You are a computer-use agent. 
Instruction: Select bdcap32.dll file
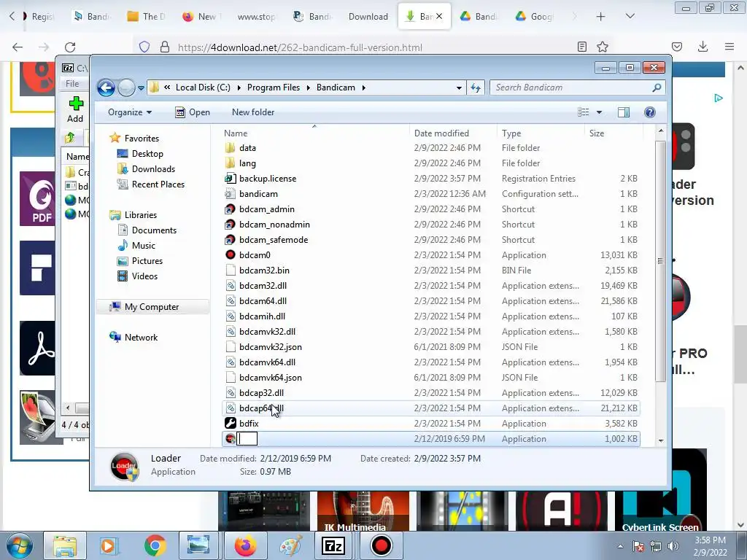(261, 393)
